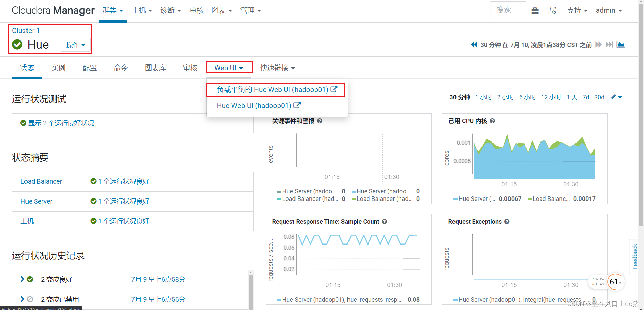Click the Cloudera Manager logo

click(53, 10)
